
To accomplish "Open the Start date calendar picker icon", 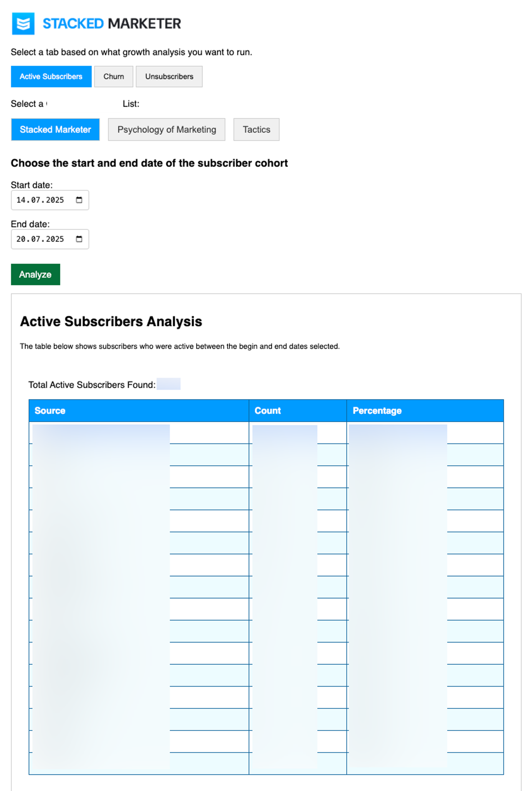I will pos(79,200).
